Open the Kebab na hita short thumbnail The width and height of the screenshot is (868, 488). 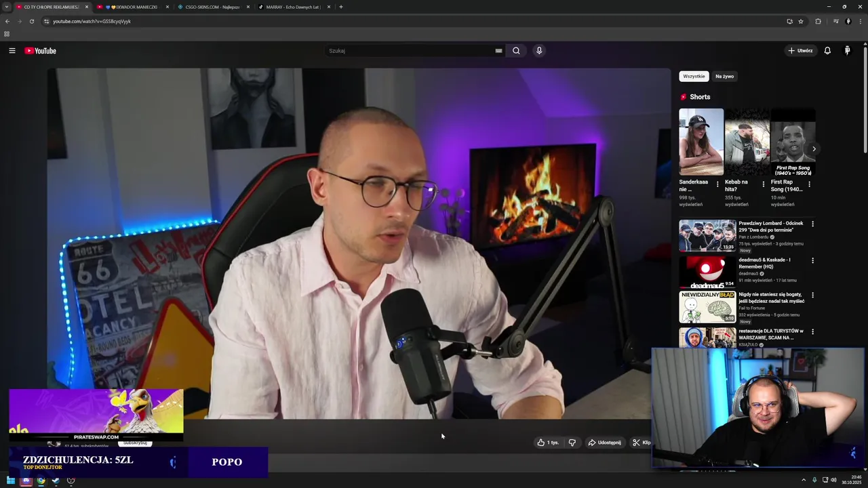point(747,142)
